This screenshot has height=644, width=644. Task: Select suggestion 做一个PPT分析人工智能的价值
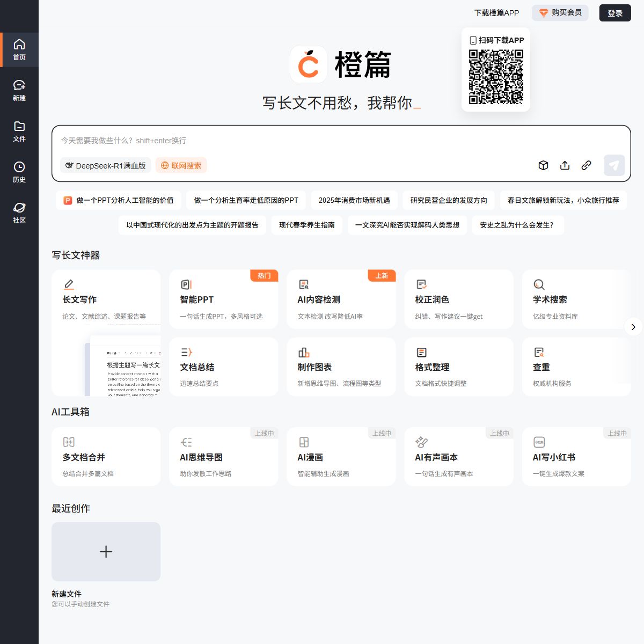119,200
